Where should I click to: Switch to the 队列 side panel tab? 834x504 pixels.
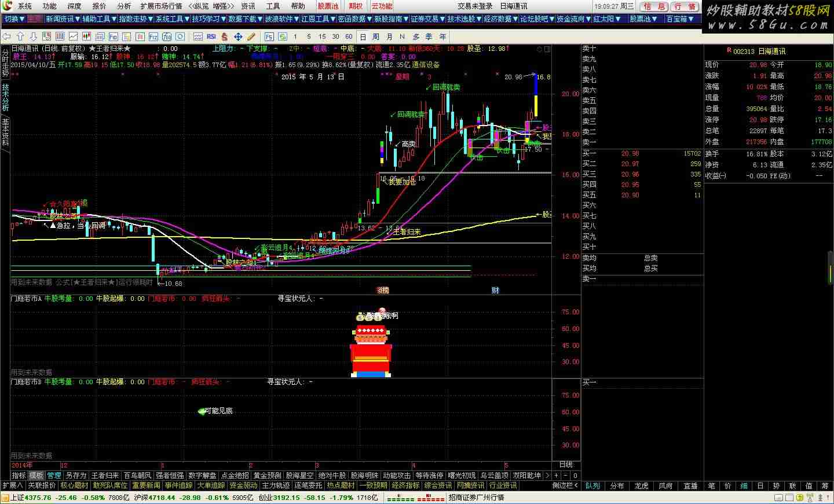pos(592,485)
